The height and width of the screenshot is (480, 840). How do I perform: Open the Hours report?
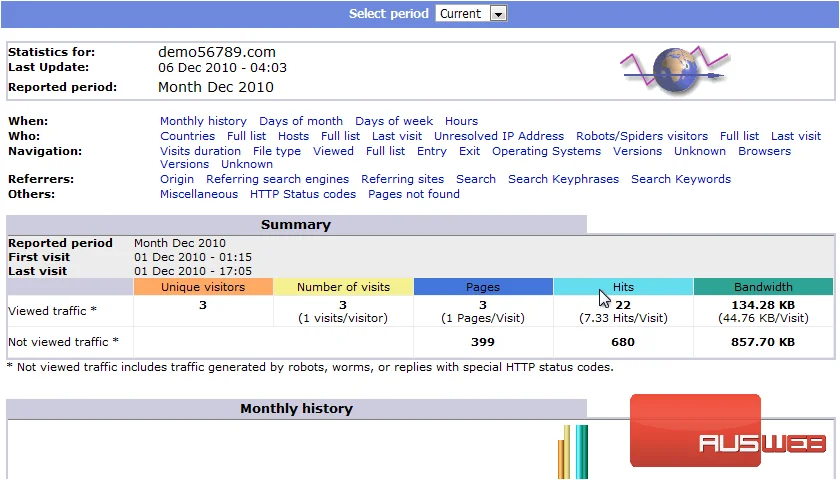461,121
